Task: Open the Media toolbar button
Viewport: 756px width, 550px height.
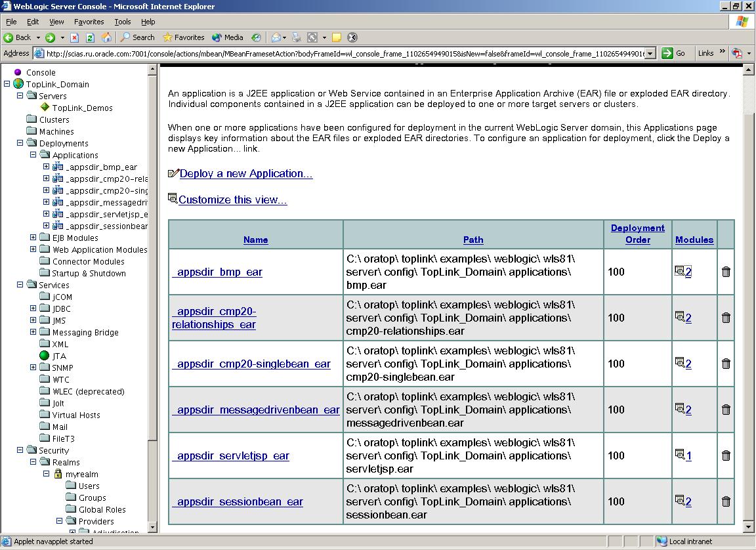Action: [x=228, y=37]
